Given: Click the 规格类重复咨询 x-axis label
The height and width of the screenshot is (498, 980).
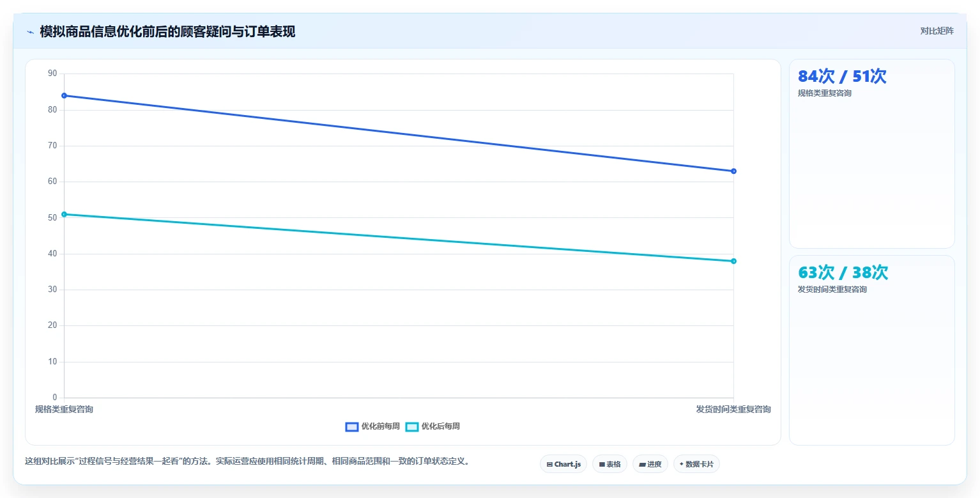Looking at the screenshot, I should [64, 409].
